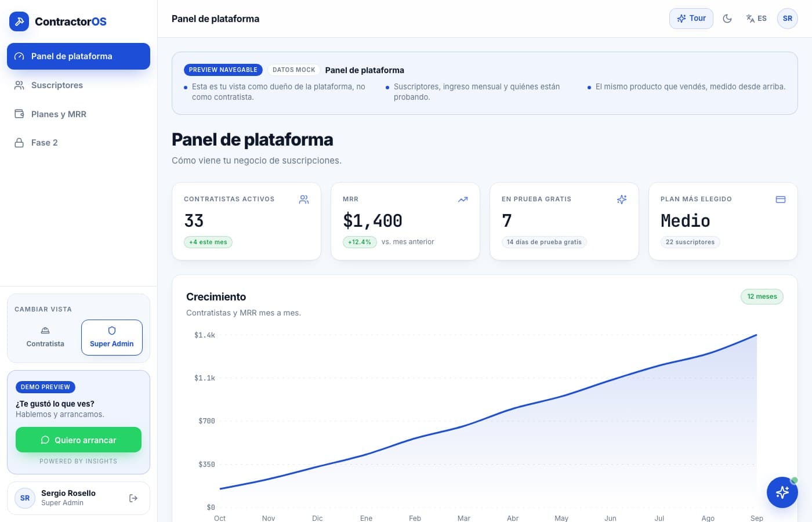
Task: Click the trending-up icon on MRR card
Action: coord(463,200)
